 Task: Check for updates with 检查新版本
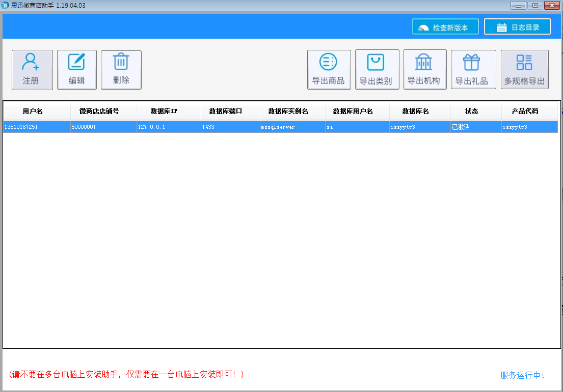(x=445, y=27)
